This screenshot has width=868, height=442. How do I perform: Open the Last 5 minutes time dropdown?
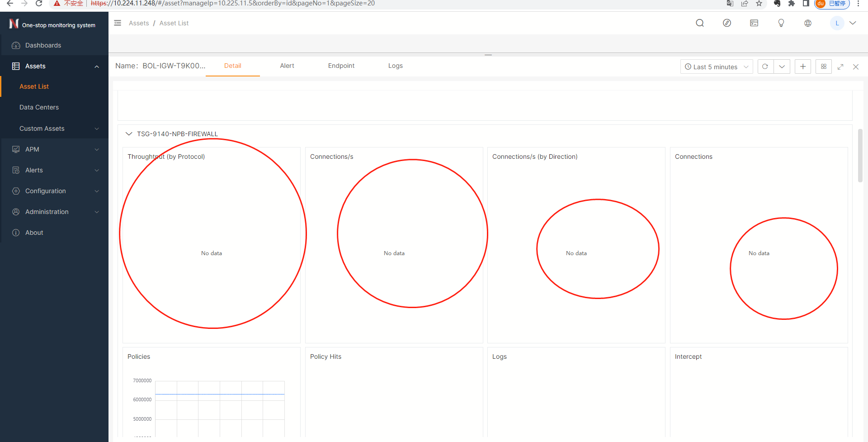[716, 67]
